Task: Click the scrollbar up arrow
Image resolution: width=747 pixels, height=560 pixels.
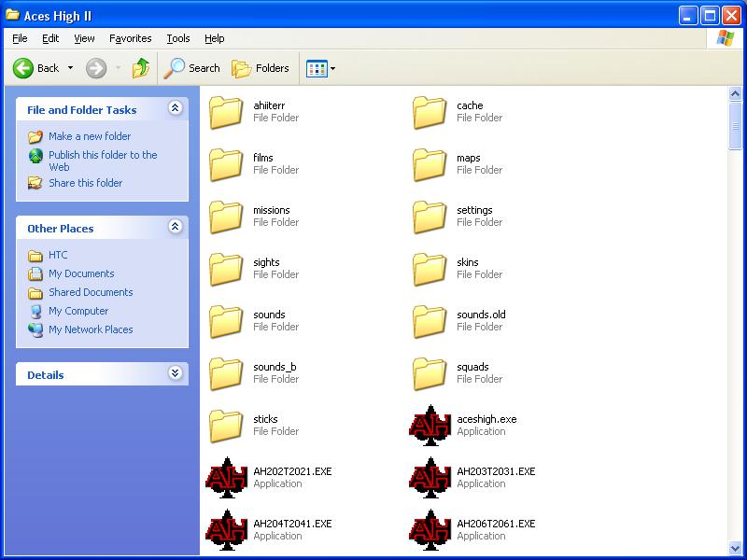Action: tap(735, 94)
